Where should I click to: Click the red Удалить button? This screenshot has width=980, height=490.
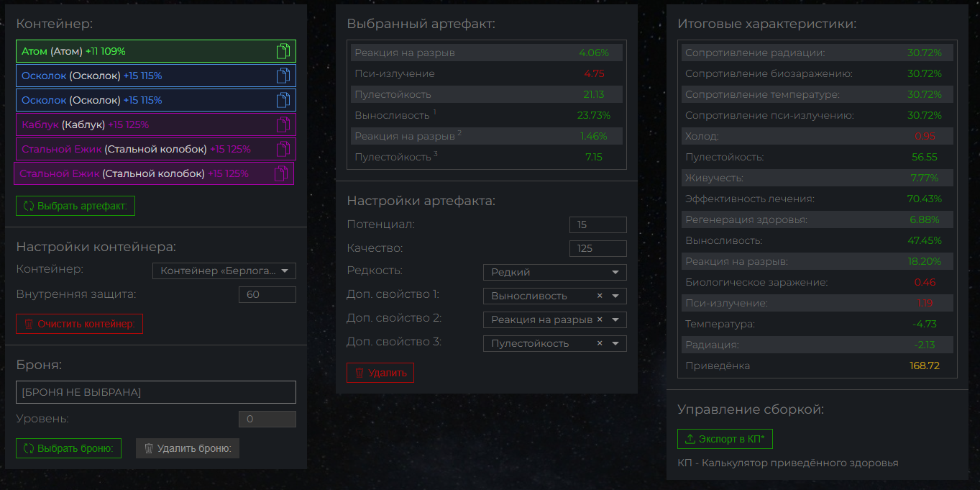380,373
